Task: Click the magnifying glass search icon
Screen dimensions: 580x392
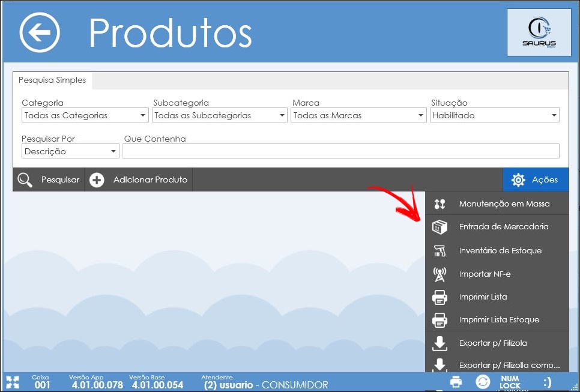Action: point(25,180)
